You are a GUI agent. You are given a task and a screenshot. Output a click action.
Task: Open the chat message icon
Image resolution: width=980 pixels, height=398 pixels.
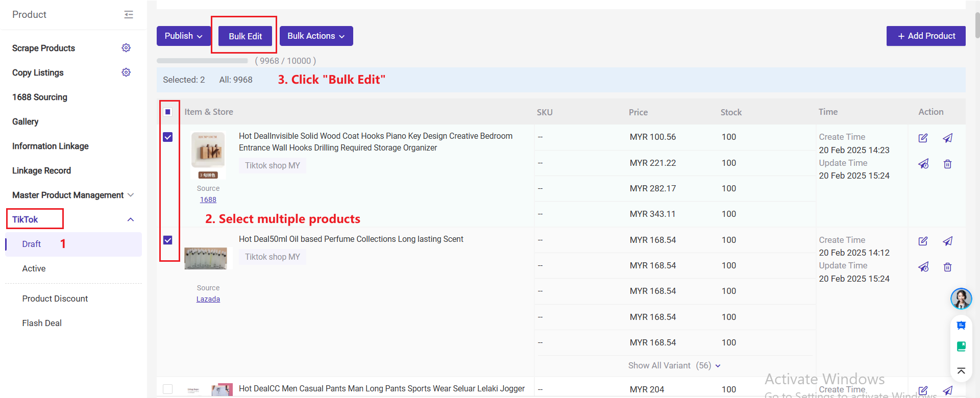point(961,326)
